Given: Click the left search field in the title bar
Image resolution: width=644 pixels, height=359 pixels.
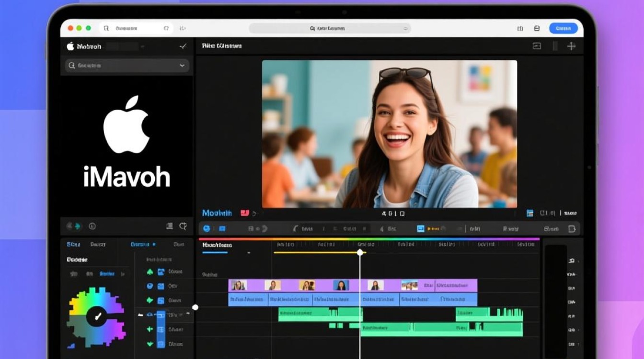Looking at the screenshot, I should coord(137,29).
